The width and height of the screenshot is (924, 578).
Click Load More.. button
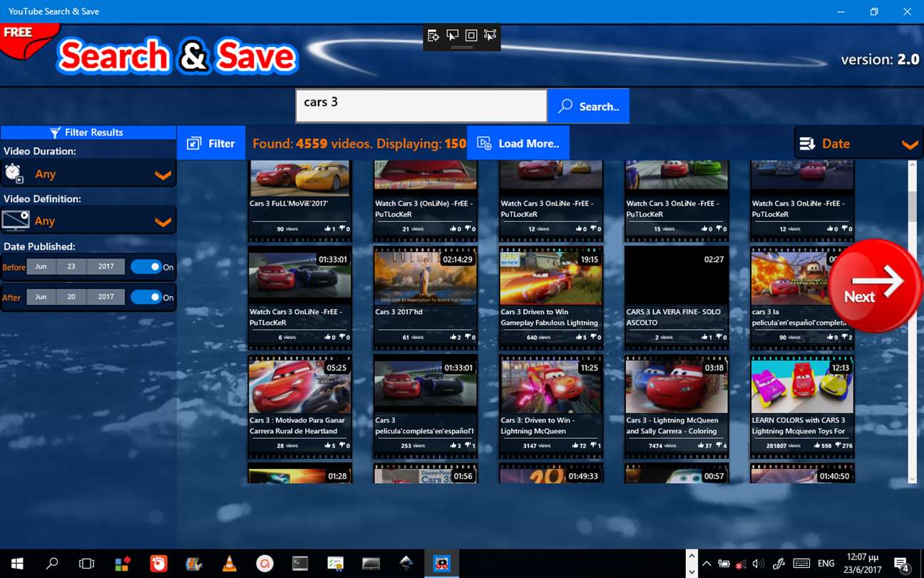518,143
